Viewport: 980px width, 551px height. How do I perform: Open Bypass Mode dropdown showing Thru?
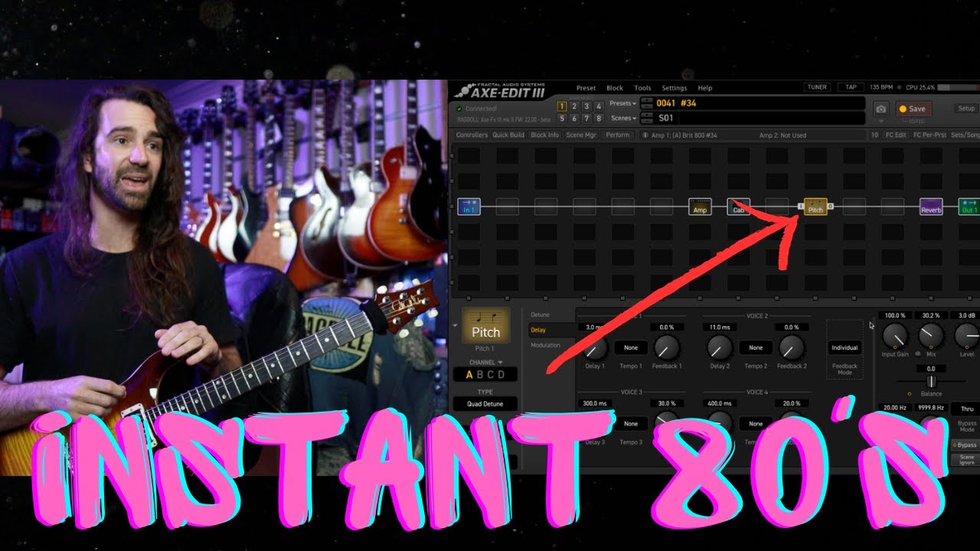[967, 409]
